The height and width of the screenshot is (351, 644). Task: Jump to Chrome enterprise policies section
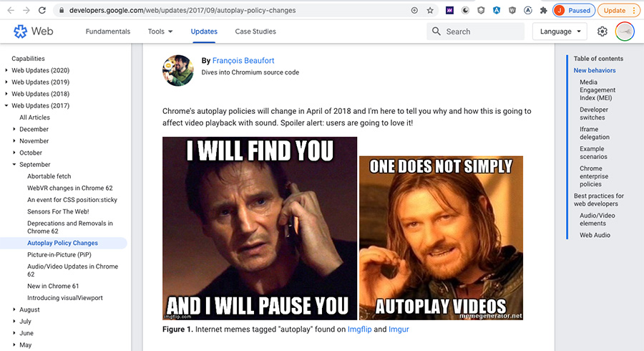(x=594, y=176)
